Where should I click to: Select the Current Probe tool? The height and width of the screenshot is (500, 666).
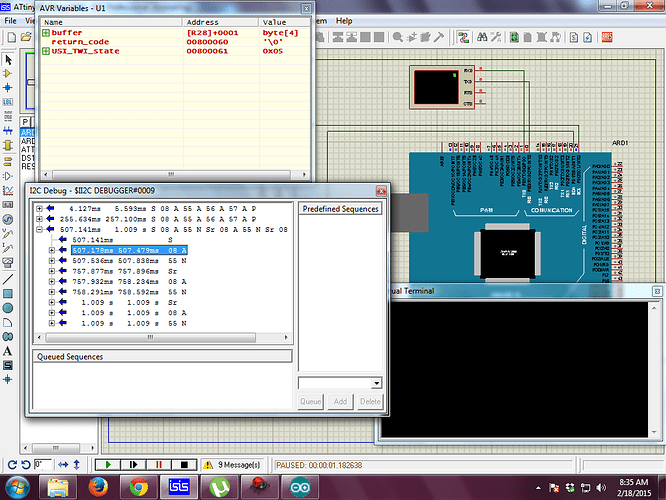coord(8,248)
